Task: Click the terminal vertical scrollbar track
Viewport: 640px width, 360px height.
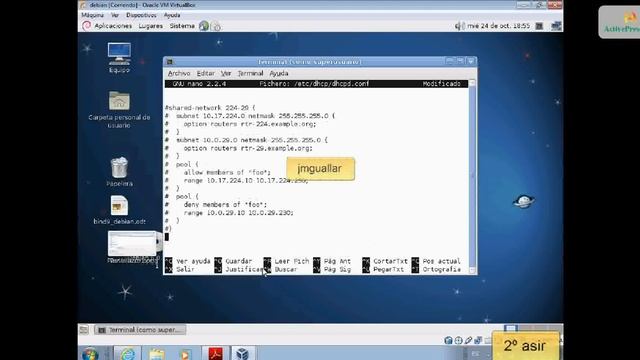Action: point(472,176)
